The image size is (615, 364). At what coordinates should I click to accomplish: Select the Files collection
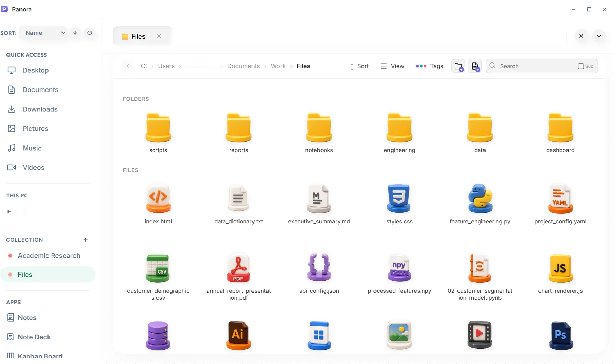click(48, 274)
